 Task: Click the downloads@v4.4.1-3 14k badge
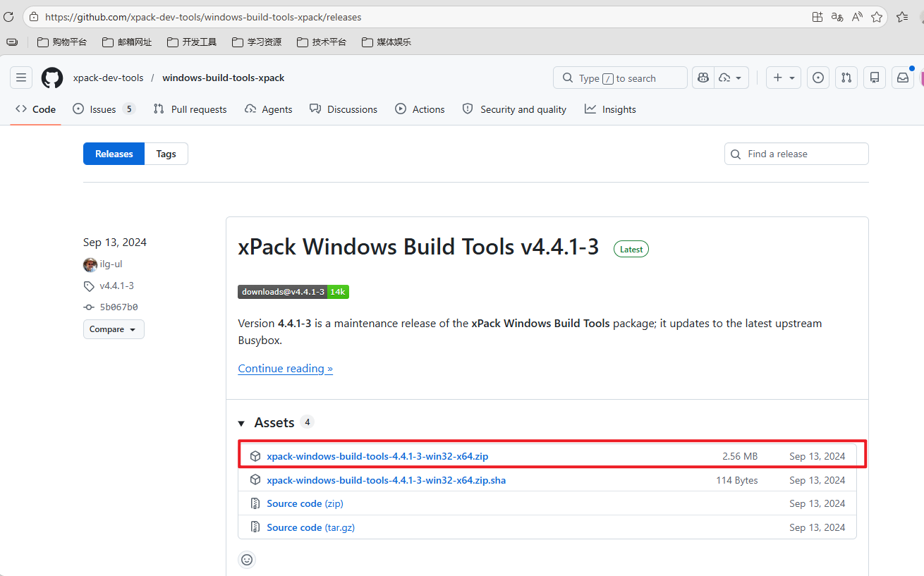pos(293,292)
